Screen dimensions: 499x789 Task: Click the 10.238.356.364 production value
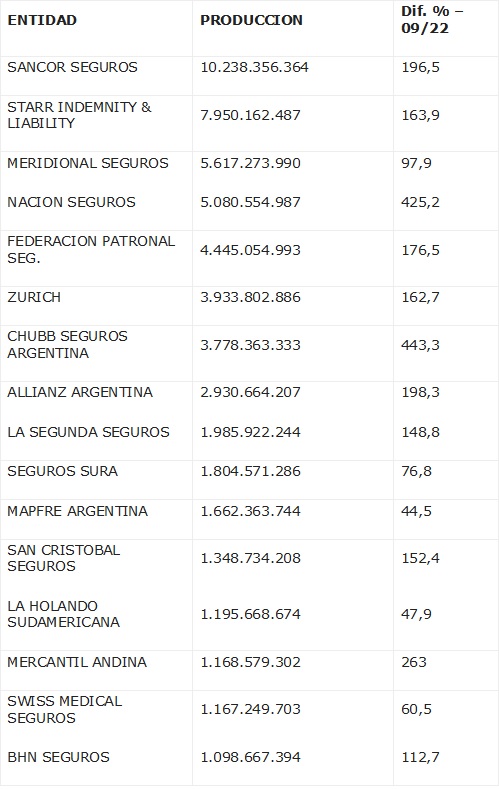[x=255, y=67]
